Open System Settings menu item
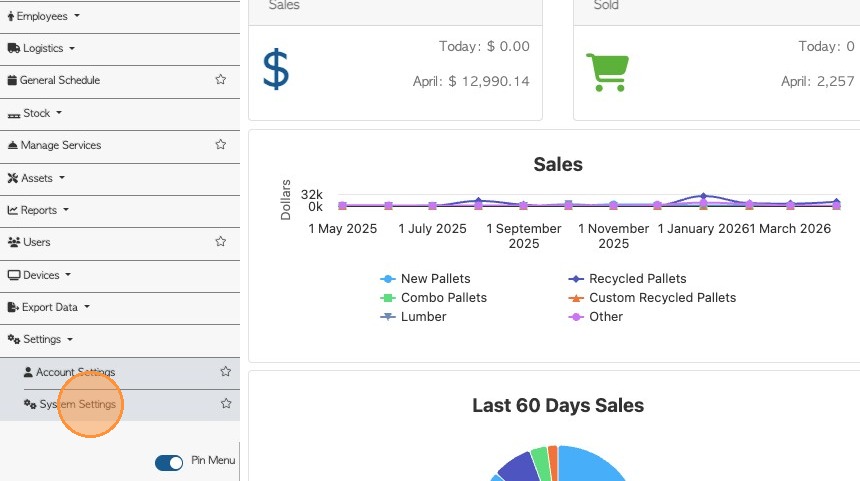 pyautogui.click(x=70, y=404)
